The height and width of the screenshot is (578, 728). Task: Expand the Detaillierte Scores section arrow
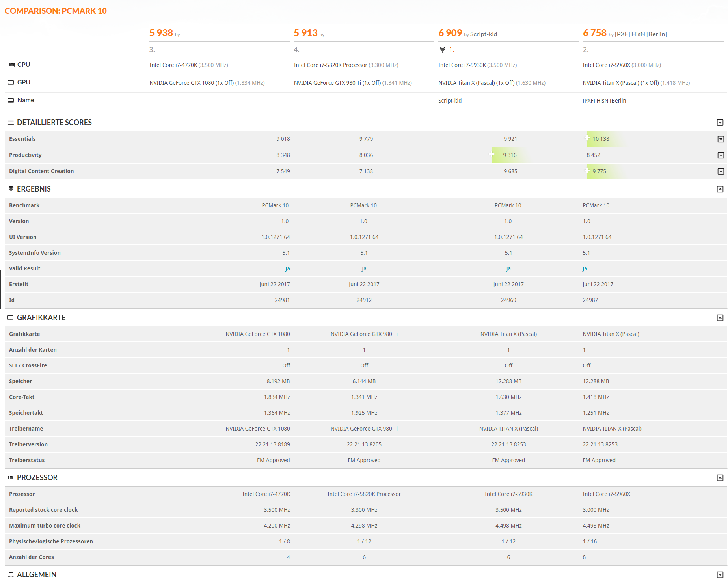click(x=720, y=123)
